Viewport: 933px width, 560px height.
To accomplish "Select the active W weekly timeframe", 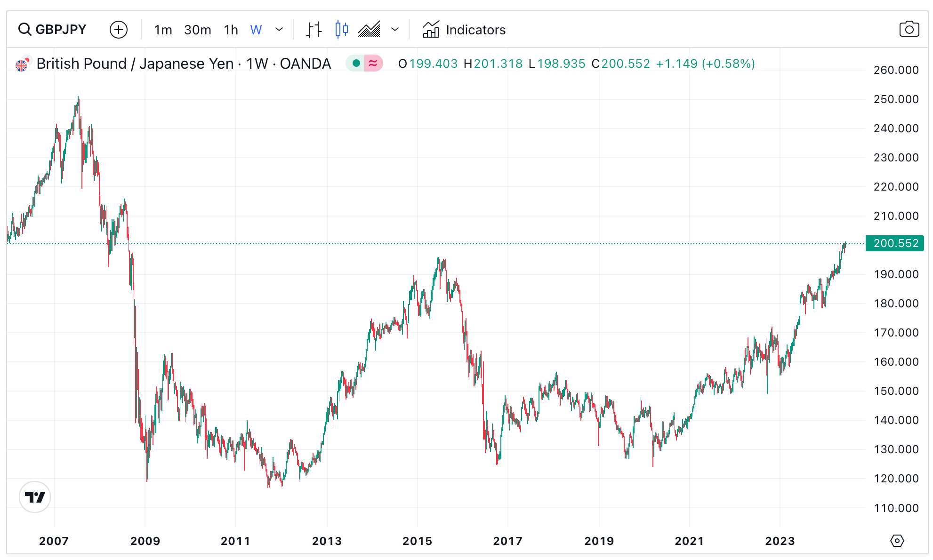I will pos(256,29).
